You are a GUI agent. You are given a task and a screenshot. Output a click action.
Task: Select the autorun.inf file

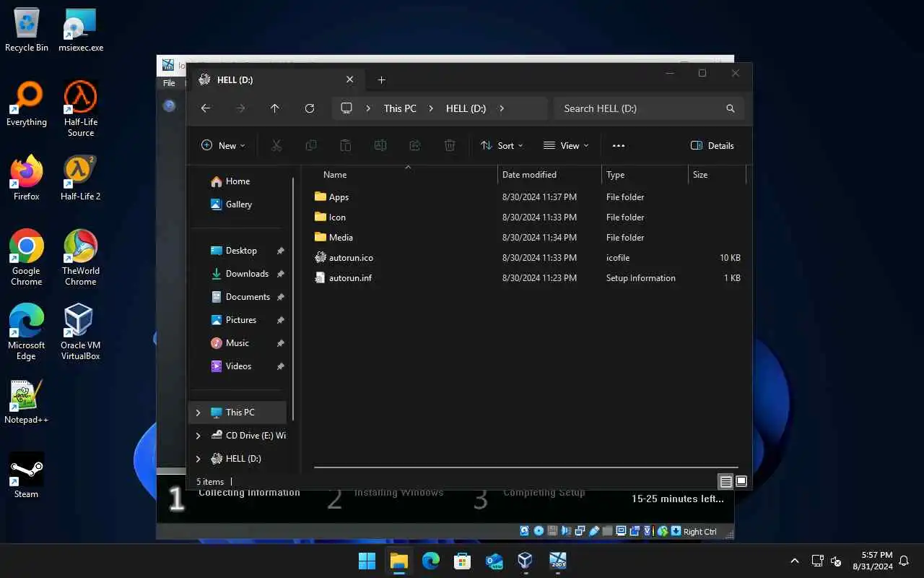click(350, 278)
